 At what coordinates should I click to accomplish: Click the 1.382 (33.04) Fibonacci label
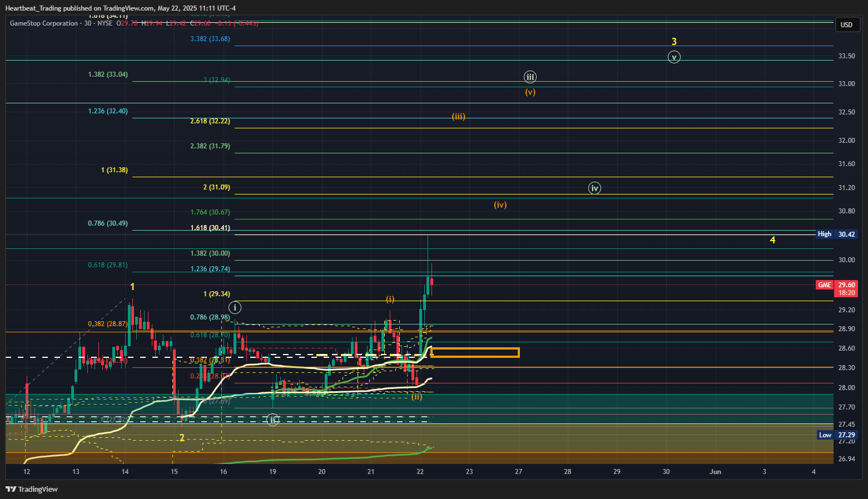pos(108,74)
